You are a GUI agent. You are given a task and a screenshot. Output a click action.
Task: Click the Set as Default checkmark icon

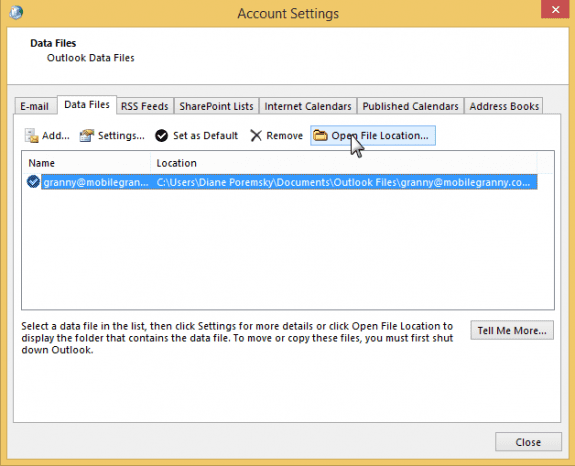pyautogui.click(x=161, y=136)
